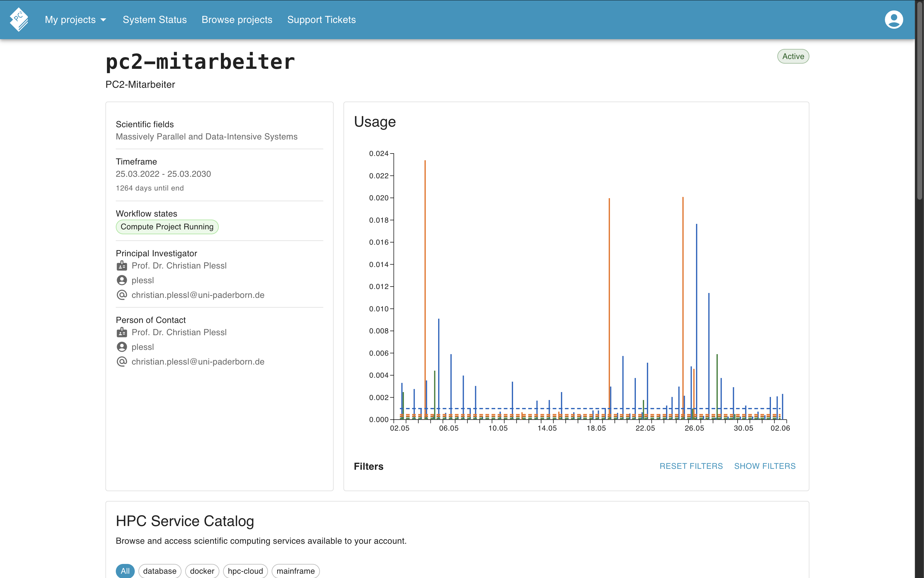Open System Status page
The width and height of the screenshot is (924, 578).
(x=155, y=20)
